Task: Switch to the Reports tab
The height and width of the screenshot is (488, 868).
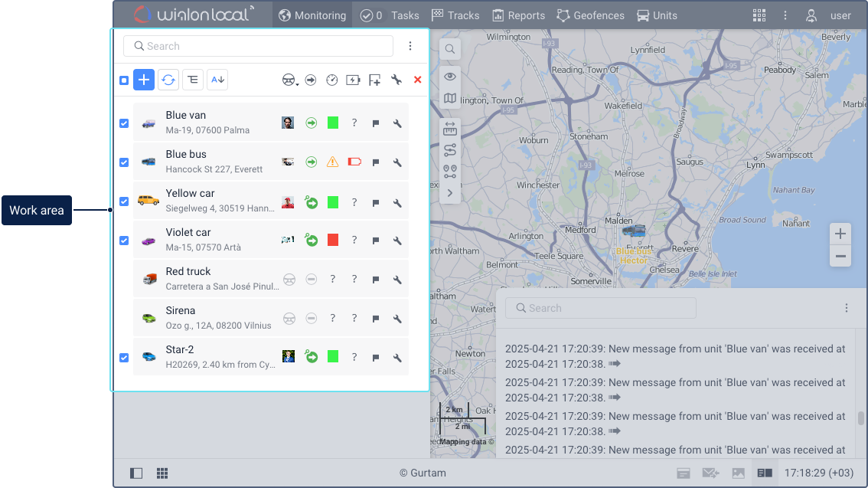Action: (518, 15)
